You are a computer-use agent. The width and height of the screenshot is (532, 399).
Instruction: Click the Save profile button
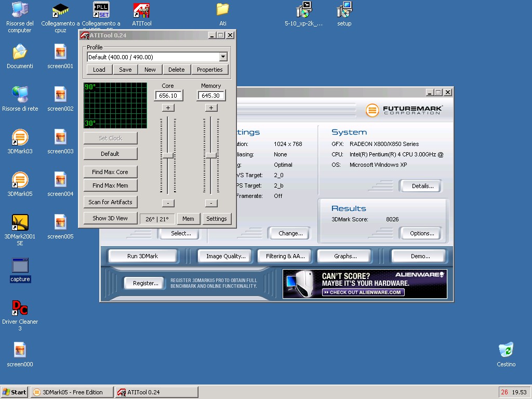(x=125, y=70)
